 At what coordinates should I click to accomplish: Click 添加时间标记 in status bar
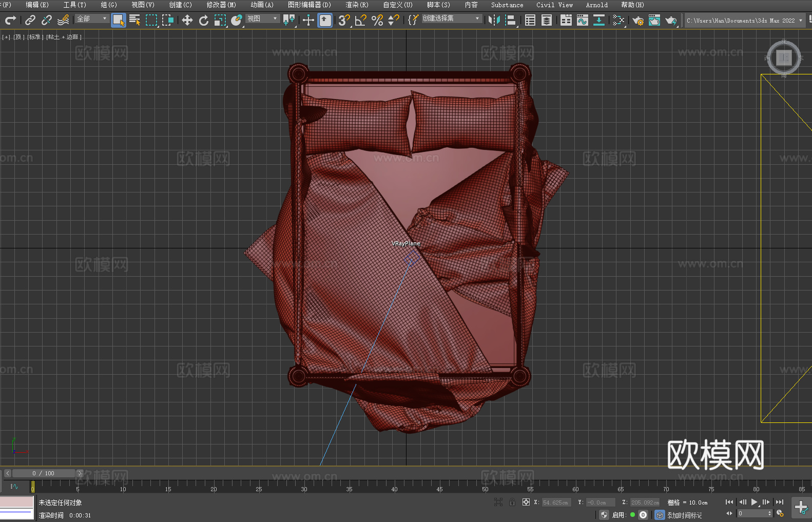(x=684, y=515)
